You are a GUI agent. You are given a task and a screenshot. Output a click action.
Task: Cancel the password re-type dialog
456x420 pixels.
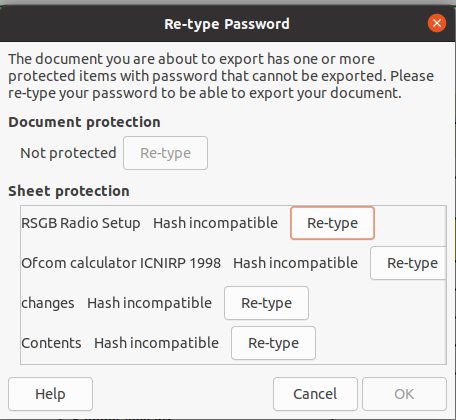(x=315, y=394)
